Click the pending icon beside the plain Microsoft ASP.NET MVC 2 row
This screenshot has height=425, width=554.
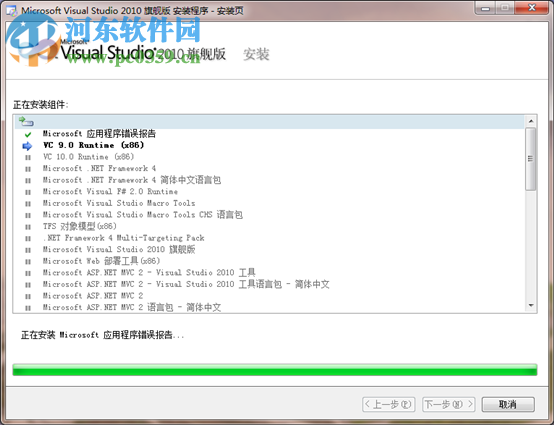point(28,296)
